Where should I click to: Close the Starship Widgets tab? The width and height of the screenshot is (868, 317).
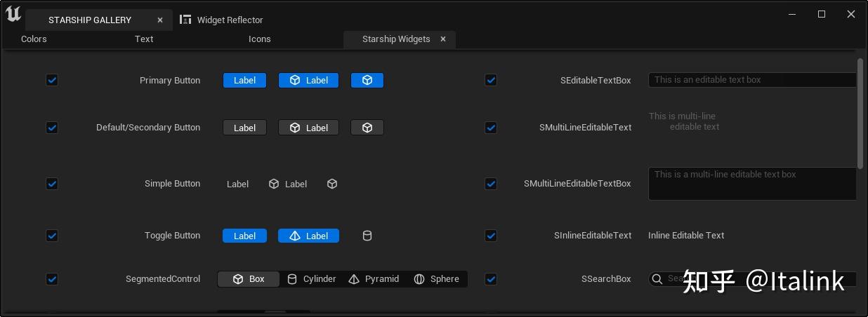click(443, 39)
